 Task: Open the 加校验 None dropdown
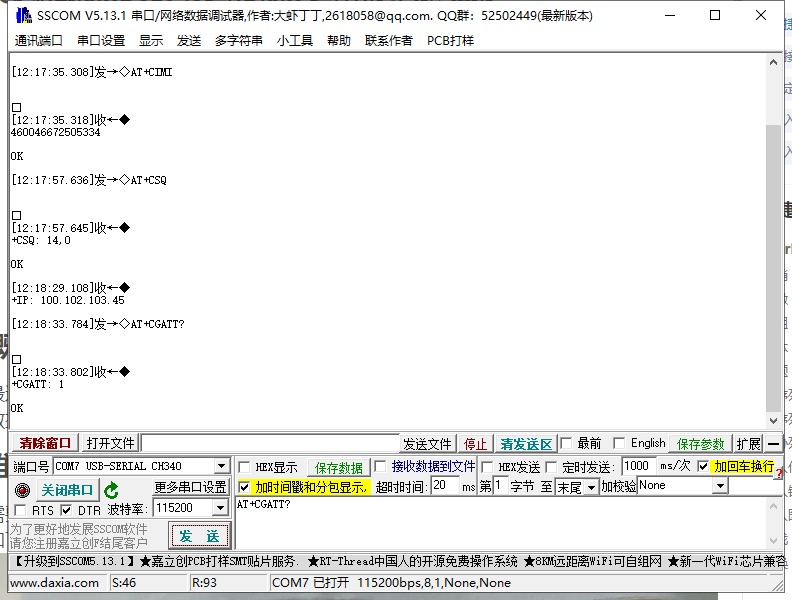pyautogui.click(x=720, y=486)
